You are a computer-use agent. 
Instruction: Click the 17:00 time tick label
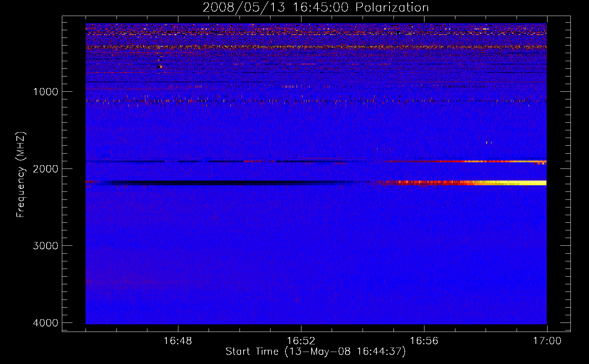[547, 341]
